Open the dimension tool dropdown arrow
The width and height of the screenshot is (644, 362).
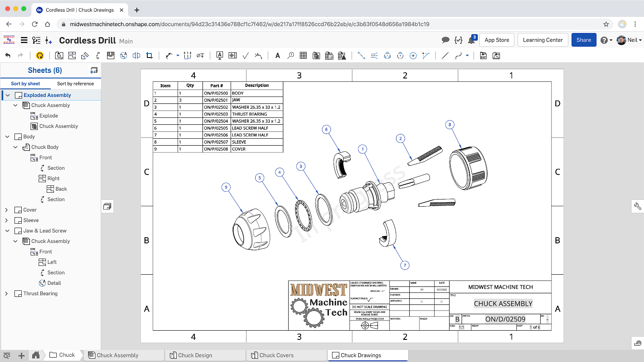tap(177, 56)
